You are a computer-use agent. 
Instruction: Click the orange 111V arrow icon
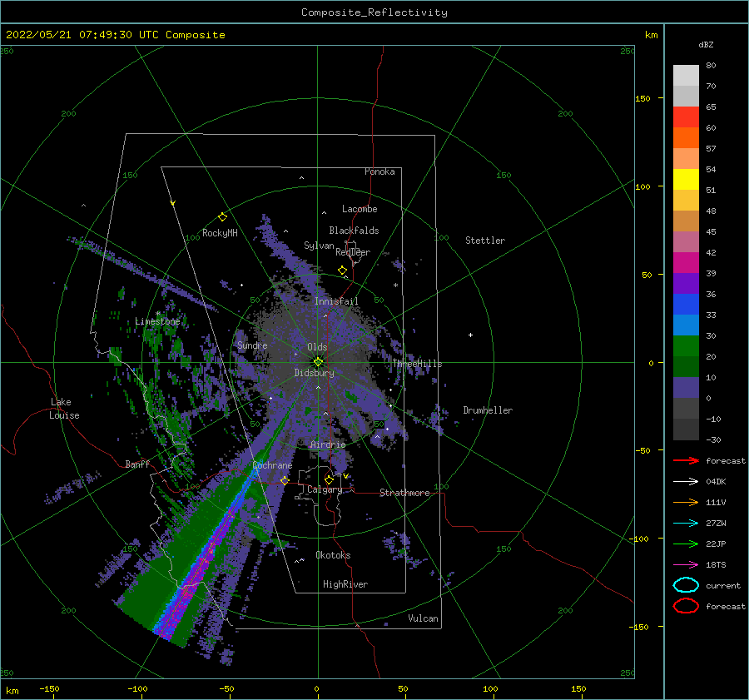(686, 502)
